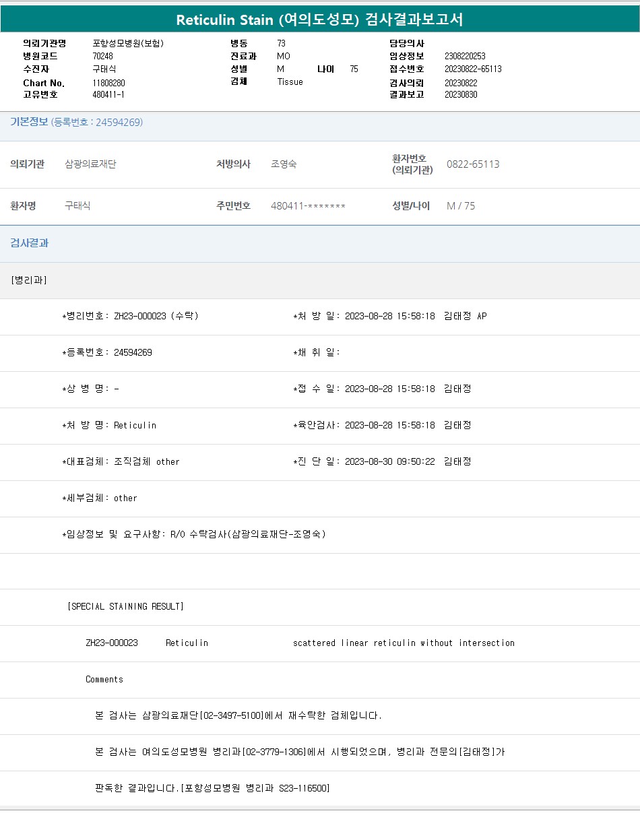Click the 접수번호 value 20230822-65113
Screen dimensions: 640x840
(x=473, y=69)
